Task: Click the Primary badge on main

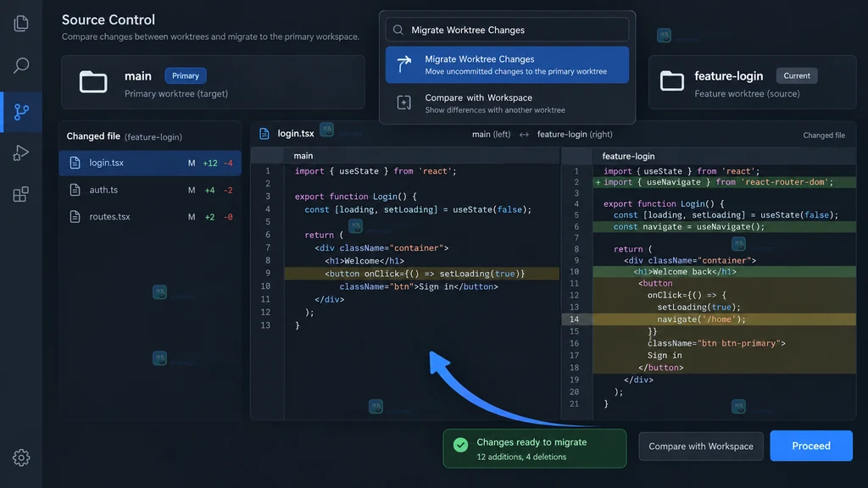Action: coord(186,75)
